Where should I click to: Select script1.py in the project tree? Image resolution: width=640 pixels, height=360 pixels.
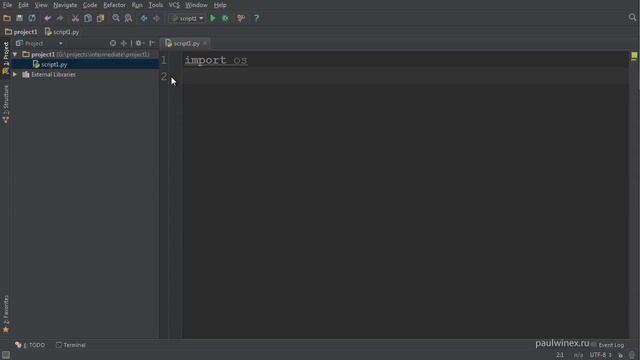pos(85,64)
